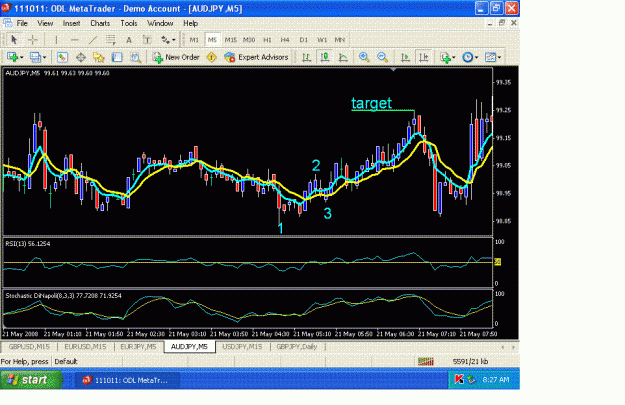Image resolution: width=625 pixels, height=405 pixels.
Task: Switch to W1 timeframe
Action: coord(322,40)
